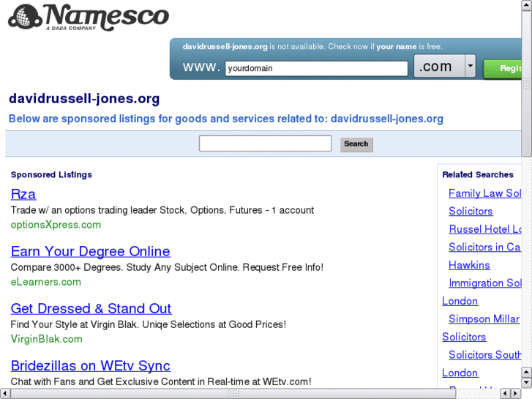Click vertical scrollbar down arrow
532x399 pixels.
(527, 384)
